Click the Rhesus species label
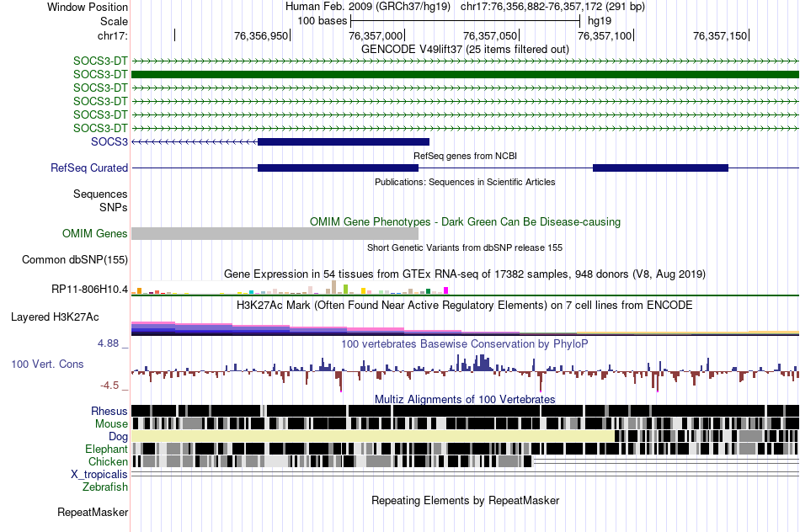This screenshot has width=800, height=532. tap(109, 411)
